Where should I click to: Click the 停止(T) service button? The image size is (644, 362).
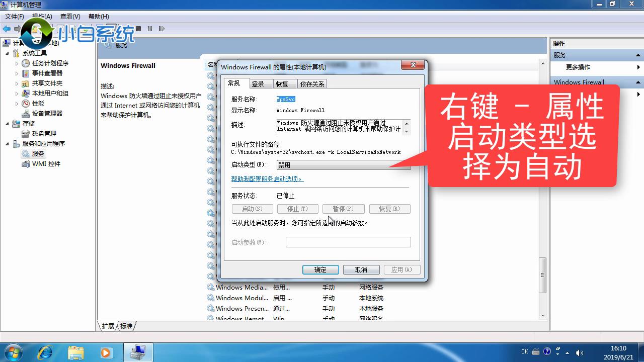(x=297, y=209)
